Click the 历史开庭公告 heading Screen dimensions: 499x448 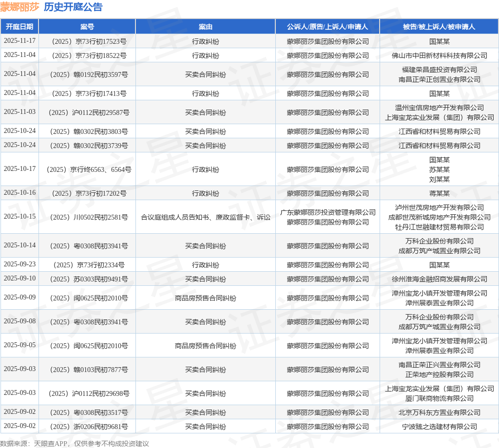[73, 7]
